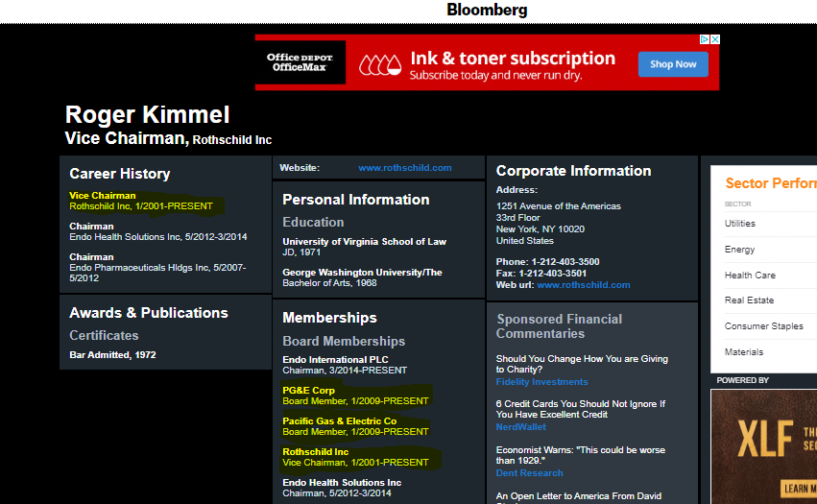Select Real Estate sector row
The width and height of the screenshot is (817, 504).
749,300
